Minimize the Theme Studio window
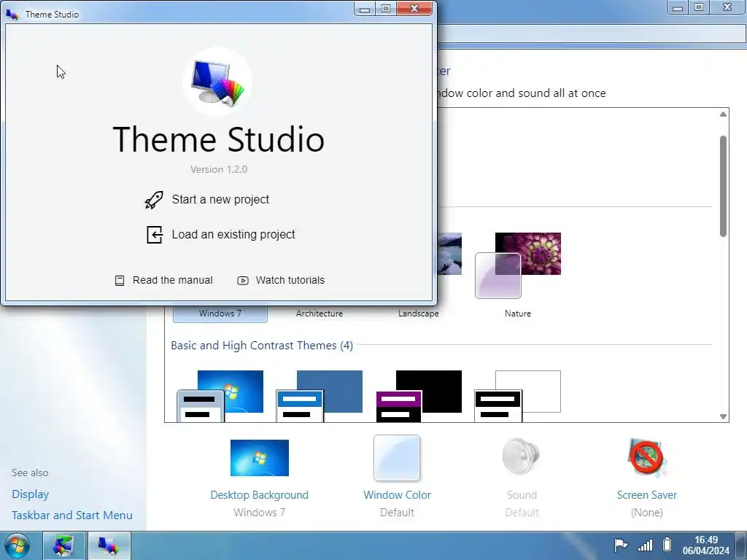747x560 pixels. click(x=365, y=9)
